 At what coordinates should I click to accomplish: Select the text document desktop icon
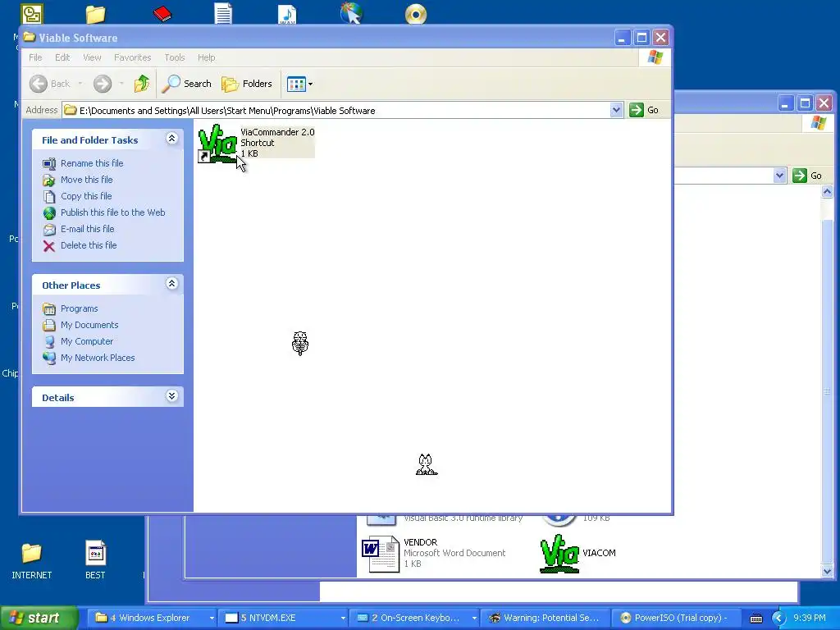(x=223, y=13)
